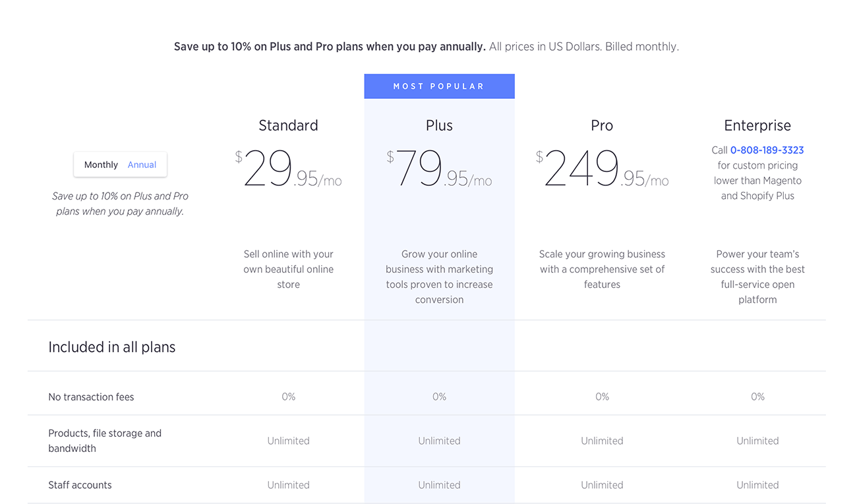Select the Annual billing option
Screen dimensions: 857x504
click(x=142, y=165)
